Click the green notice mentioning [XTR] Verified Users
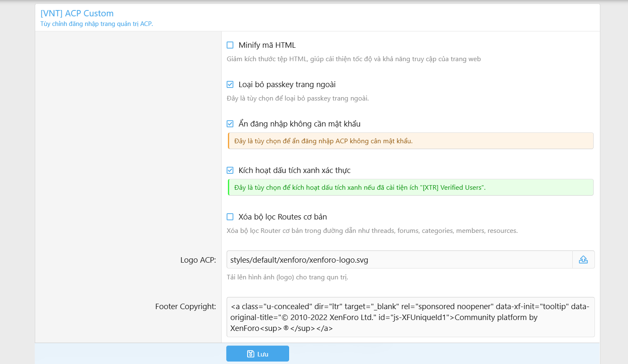 click(x=411, y=187)
